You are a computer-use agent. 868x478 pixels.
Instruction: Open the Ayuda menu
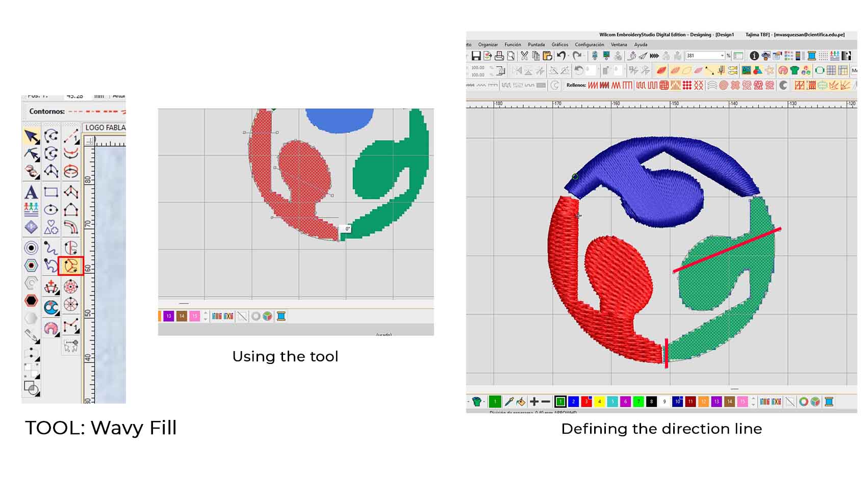pyautogui.click(x=641, y=45)
